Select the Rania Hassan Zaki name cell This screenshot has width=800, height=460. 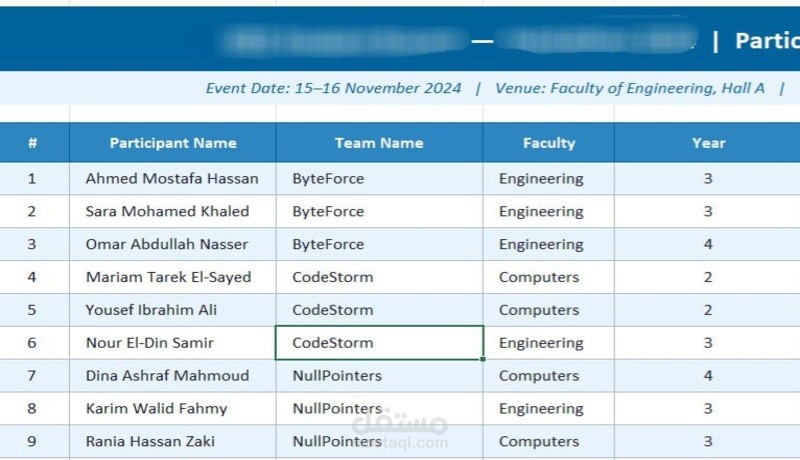click(150, 441)
